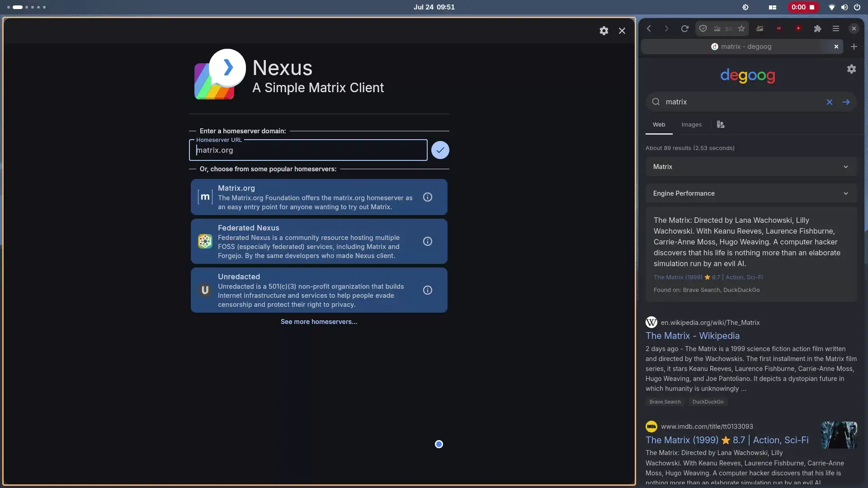The width and height of the screenshot is (868, 488).
Task: Click the degoog logo
Action: [x=748, y=75]
